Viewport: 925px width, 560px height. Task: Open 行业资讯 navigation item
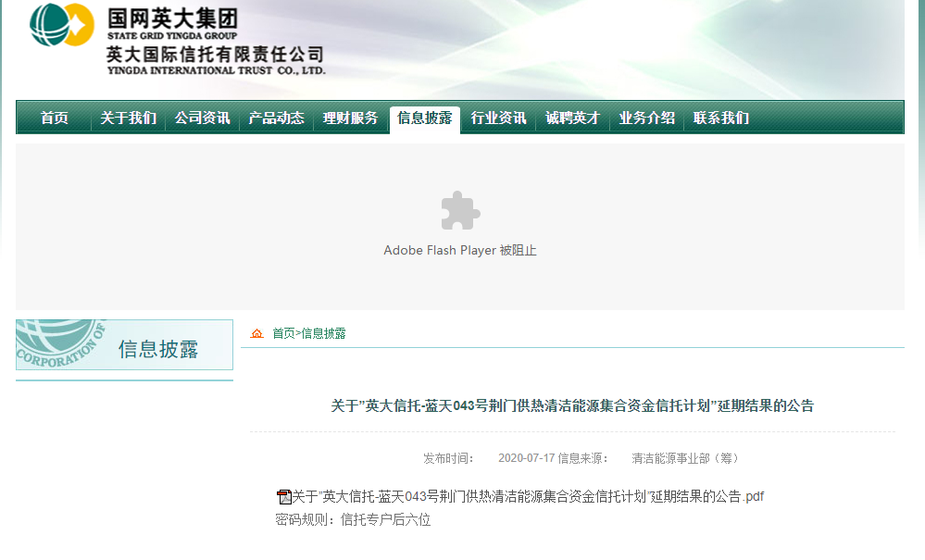(498, 118)
